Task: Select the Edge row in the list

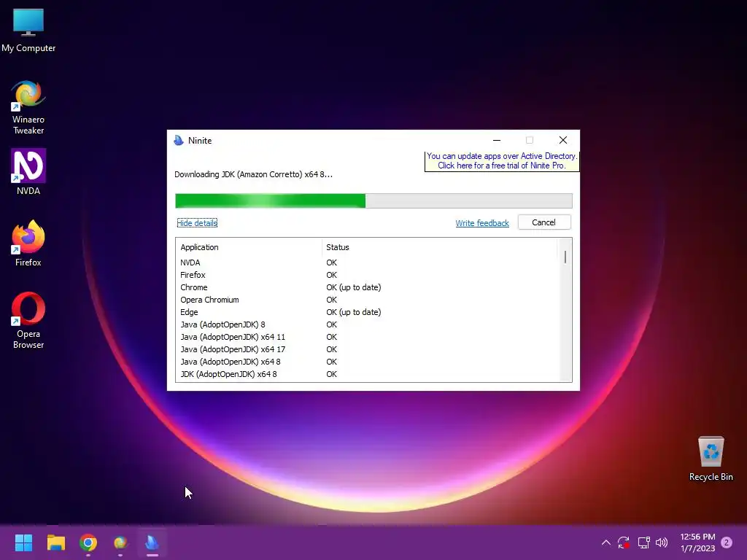Action: (x=367, y=312)
